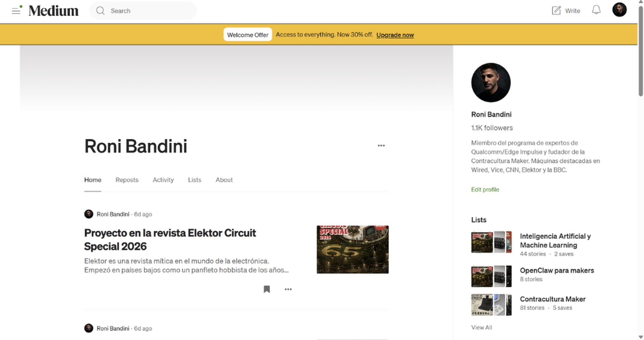Open the hamburger sidebar menu
The image size is (644, 340).
(16, 11)
